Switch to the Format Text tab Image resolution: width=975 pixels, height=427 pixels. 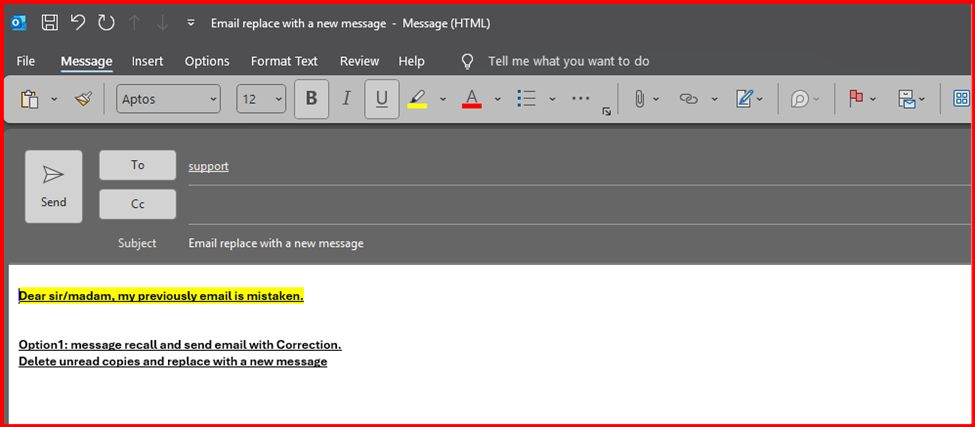pos(284,61)
